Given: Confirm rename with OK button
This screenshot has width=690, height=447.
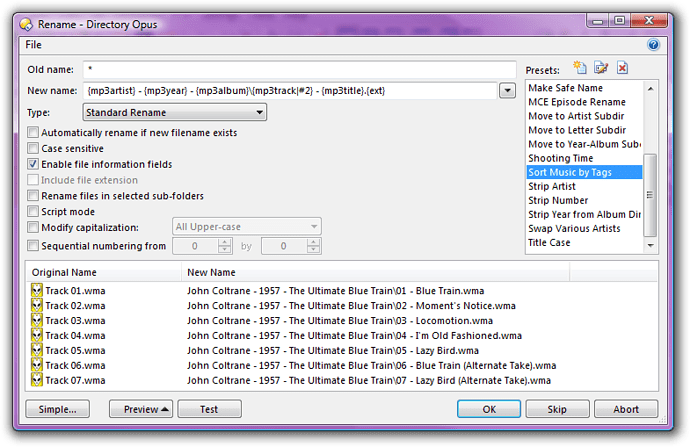Looking at the screenshot, I should pyautogui.click(x=489, y=409).
